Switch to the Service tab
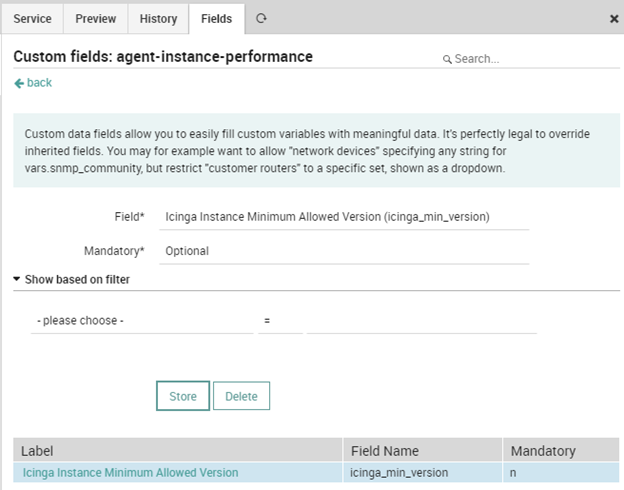 (x=32, y=19)
